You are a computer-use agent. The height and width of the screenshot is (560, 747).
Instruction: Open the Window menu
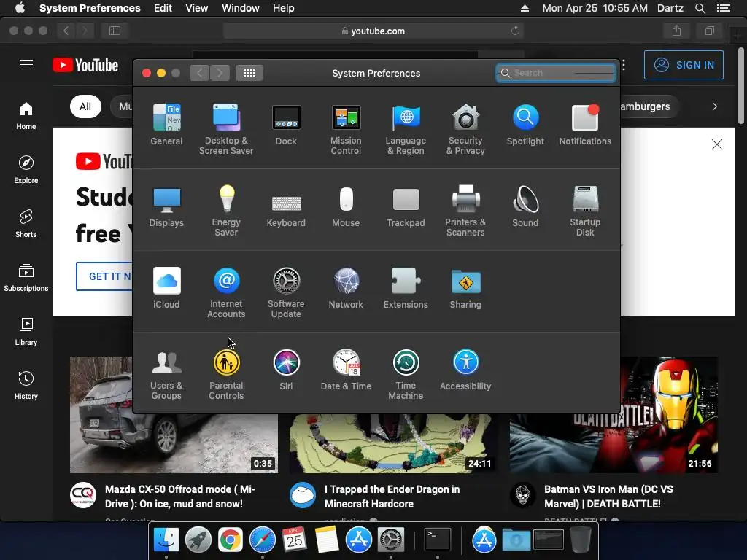241,8
